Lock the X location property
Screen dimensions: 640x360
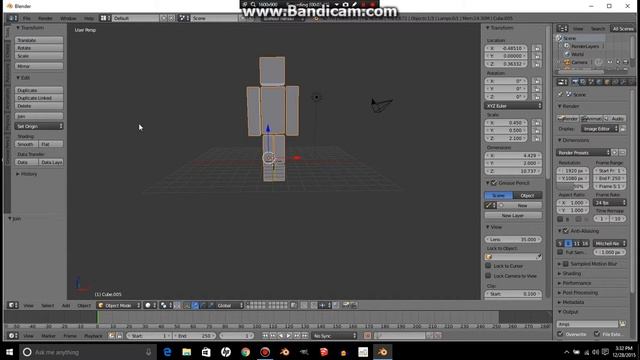pos(537,48)
